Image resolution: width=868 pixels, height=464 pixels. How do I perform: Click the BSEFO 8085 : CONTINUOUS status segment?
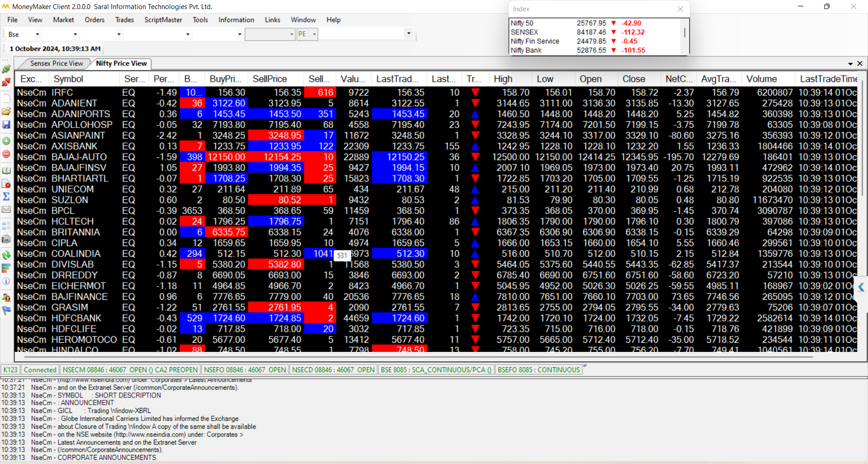point(538,370)
